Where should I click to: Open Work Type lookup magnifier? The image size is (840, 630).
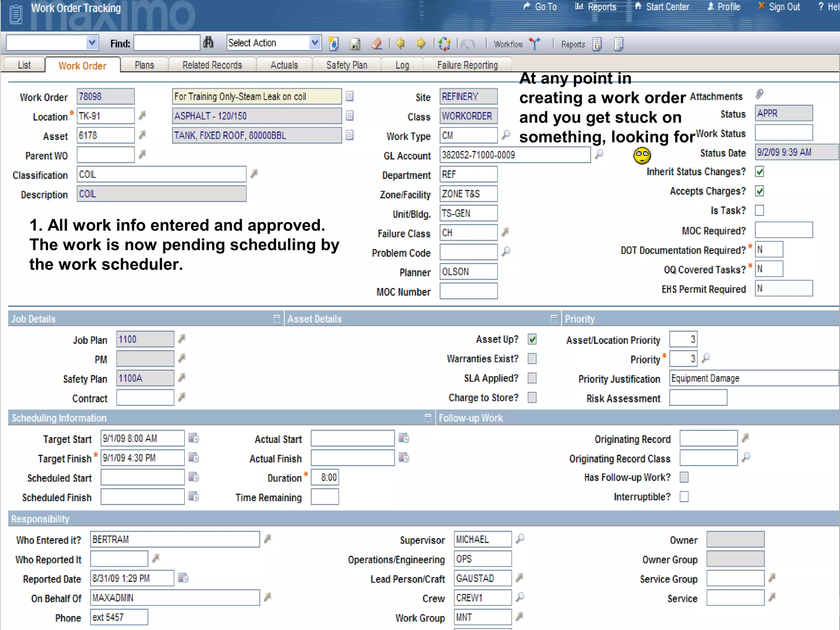tap(506, 135)
